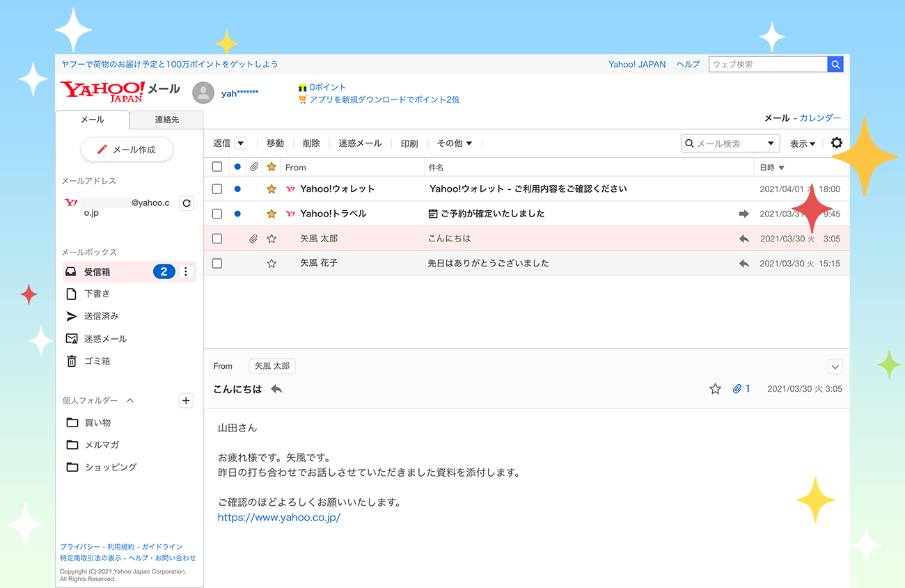Open the カレンダー link
The width and height of the screenshot is (905, 588).
tap(820, 118)
